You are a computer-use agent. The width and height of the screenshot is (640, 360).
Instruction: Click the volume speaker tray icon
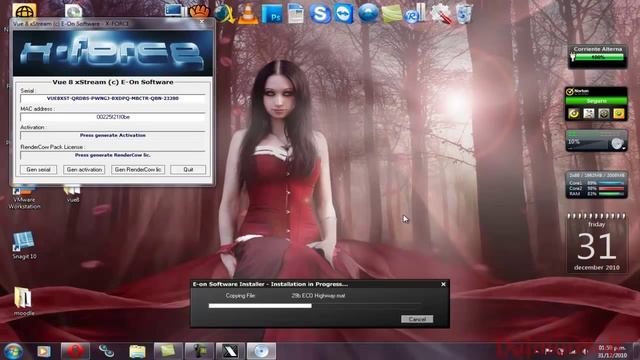click(x=584, y=351)
